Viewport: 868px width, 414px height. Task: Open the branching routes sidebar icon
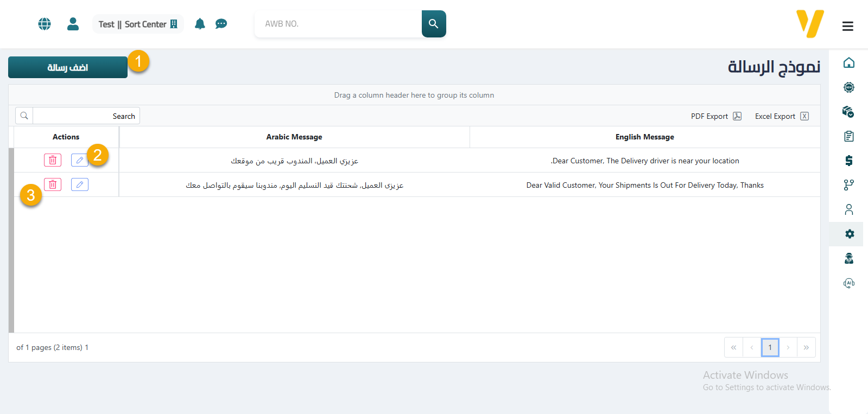pyautogui.click(x=849, y=185)
